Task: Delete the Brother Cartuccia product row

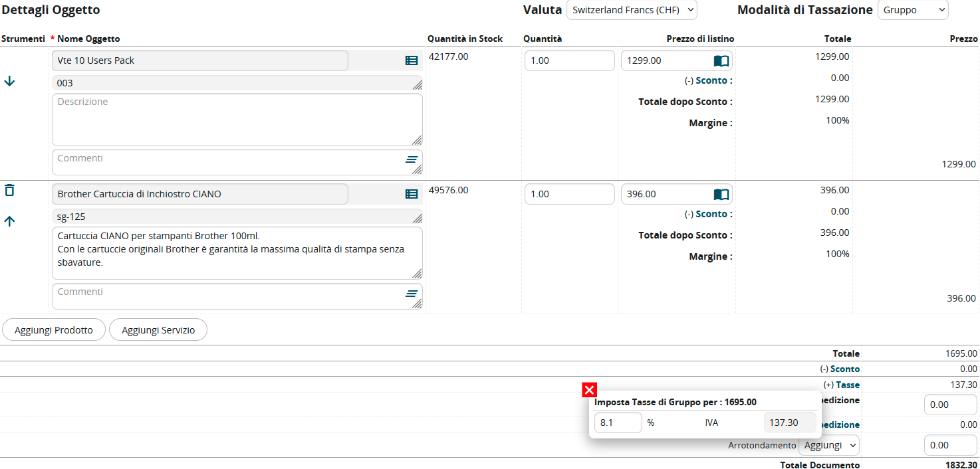Action: 9,191
